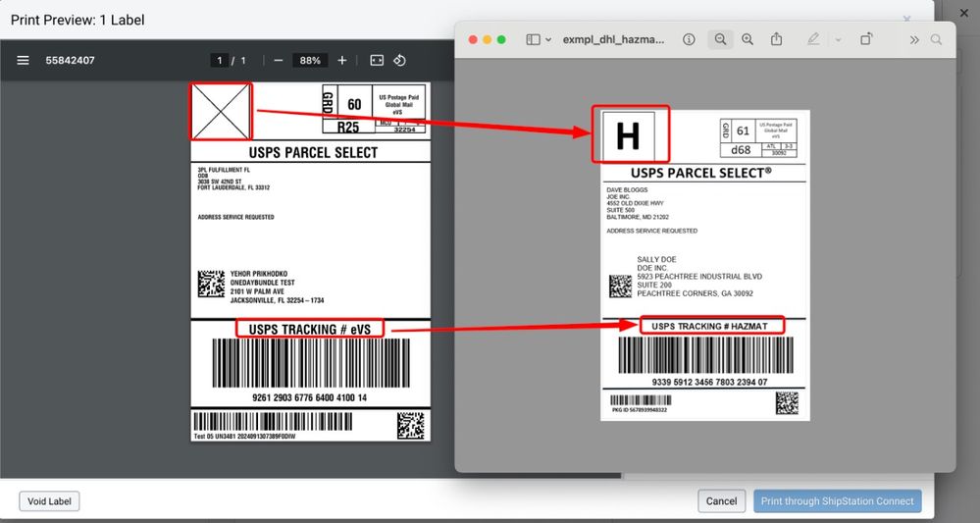
Task: Select the Markup pen tool in Preview
Action: tap(812, 40)
